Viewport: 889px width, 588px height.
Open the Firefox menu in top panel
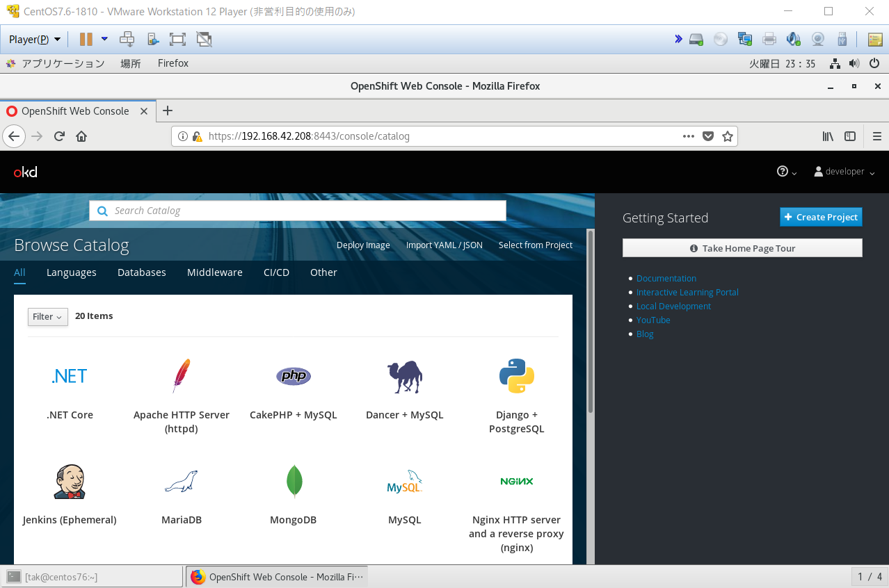173,63
